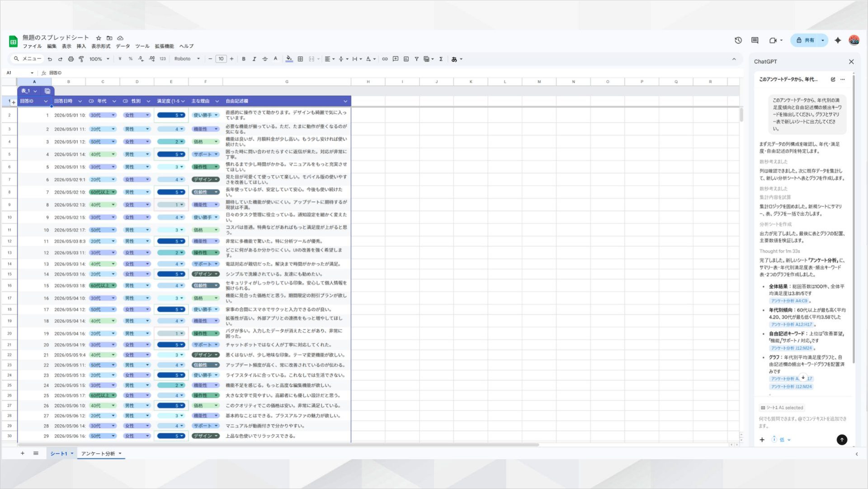Toggle strikethrough formatting
This screenshot has width=868, height=489.
tap(265, 59)
